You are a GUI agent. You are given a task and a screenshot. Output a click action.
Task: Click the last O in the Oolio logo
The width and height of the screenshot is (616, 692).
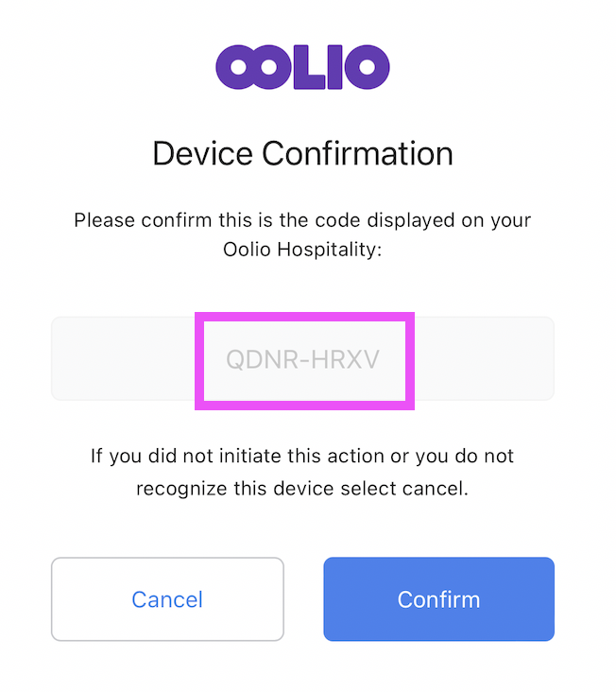point(368,67)
